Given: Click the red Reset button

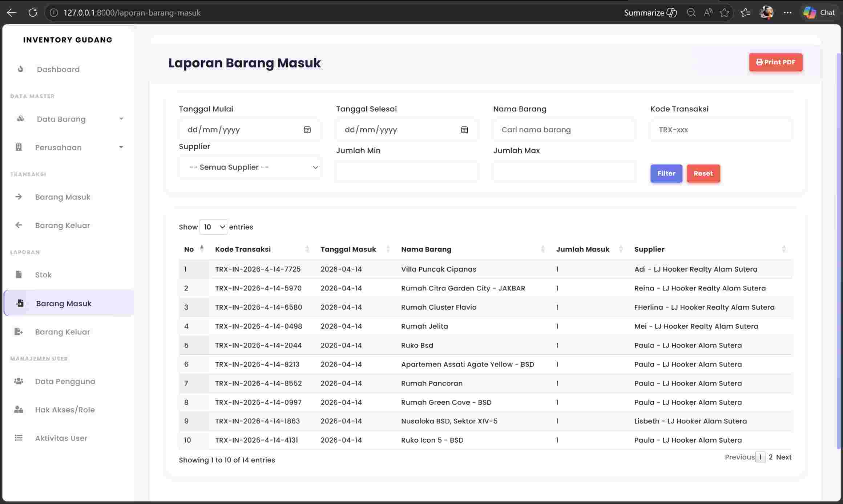Looking at the screenshot, I should coord(703,173).
